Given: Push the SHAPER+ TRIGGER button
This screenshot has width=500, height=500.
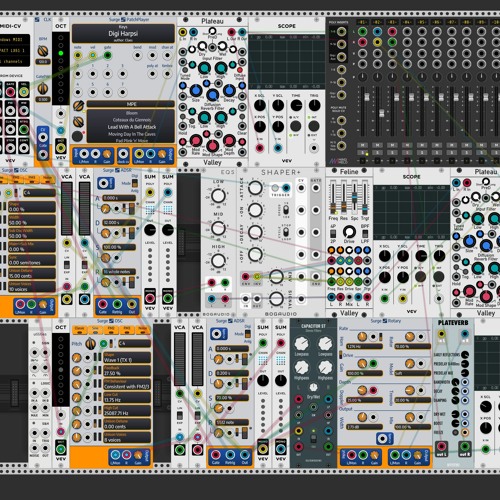Looking at the screenshot, I should click(275, 188).
